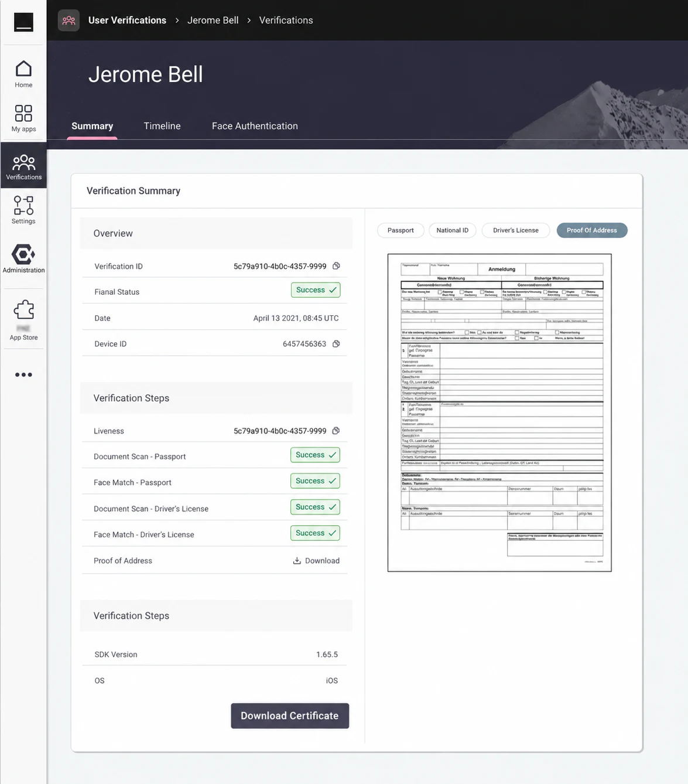Screen dimensions: 688x784
Task: Click the Proof of Address row label
Action: point(123,561)
